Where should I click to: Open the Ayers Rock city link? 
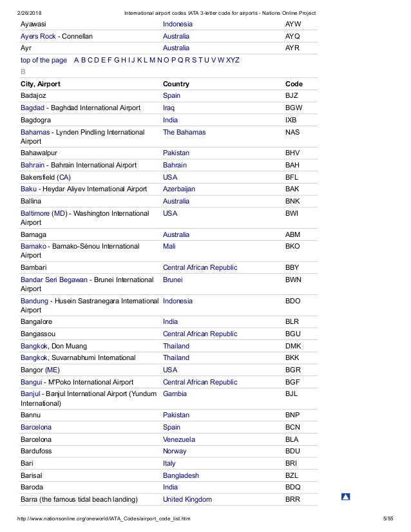click(x=38, y=36)
